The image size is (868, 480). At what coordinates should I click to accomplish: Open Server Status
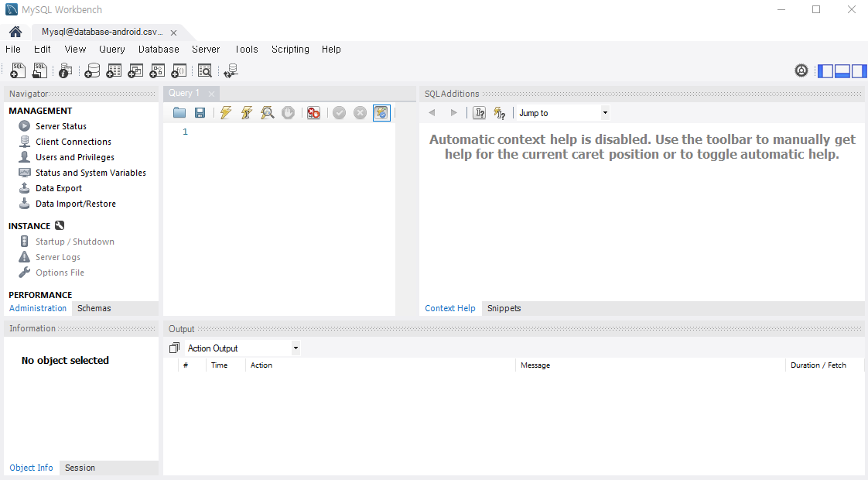click(x=61, y=126)
